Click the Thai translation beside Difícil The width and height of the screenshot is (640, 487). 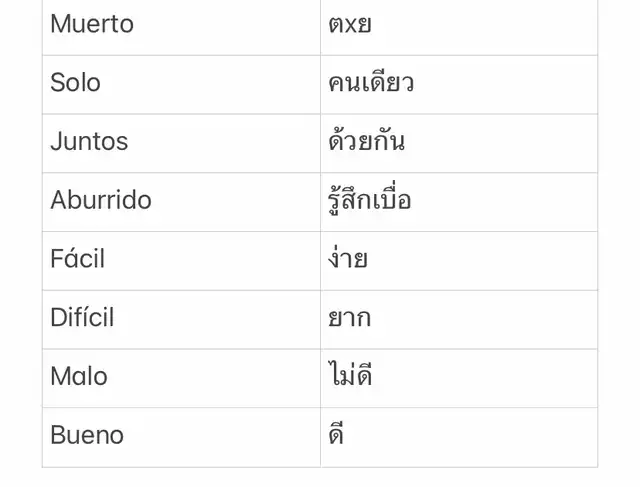pos(350,318)
